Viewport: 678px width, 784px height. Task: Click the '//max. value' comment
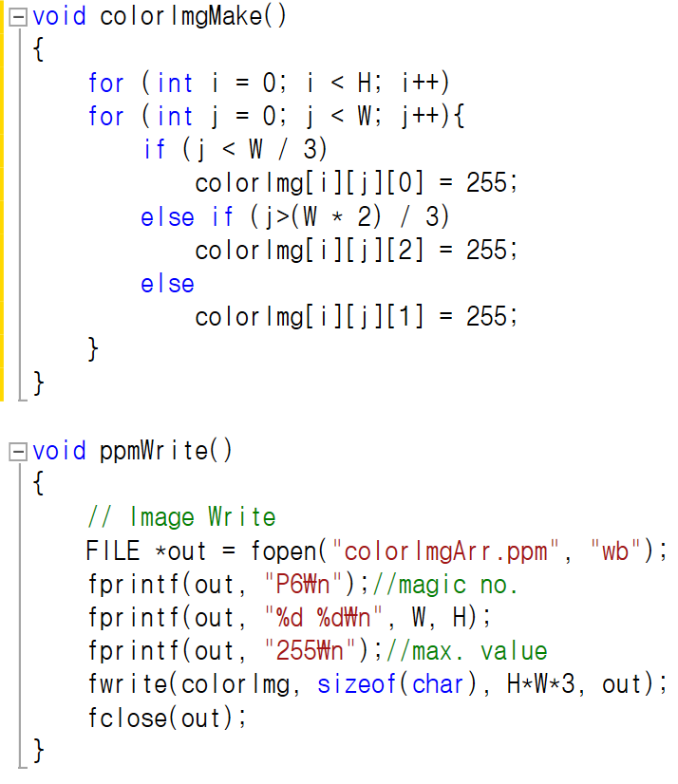pos(466,651)
